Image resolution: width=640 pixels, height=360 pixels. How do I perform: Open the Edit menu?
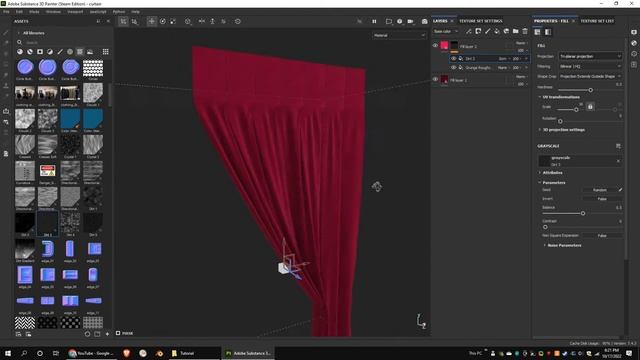[19, 12]
